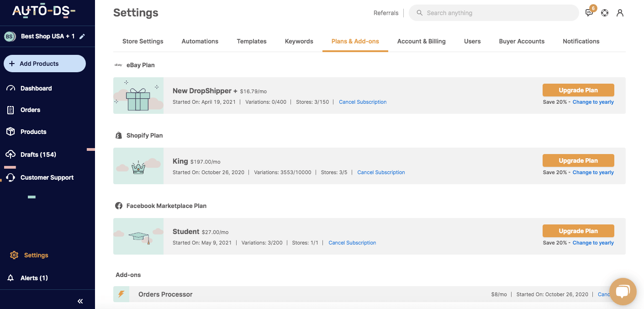Click the help lifebuoy icon

tap(605, 13)
